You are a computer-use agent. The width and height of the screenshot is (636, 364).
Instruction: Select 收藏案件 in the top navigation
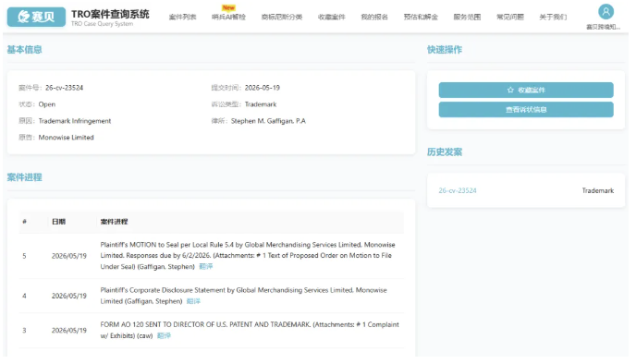pos(332,17)
